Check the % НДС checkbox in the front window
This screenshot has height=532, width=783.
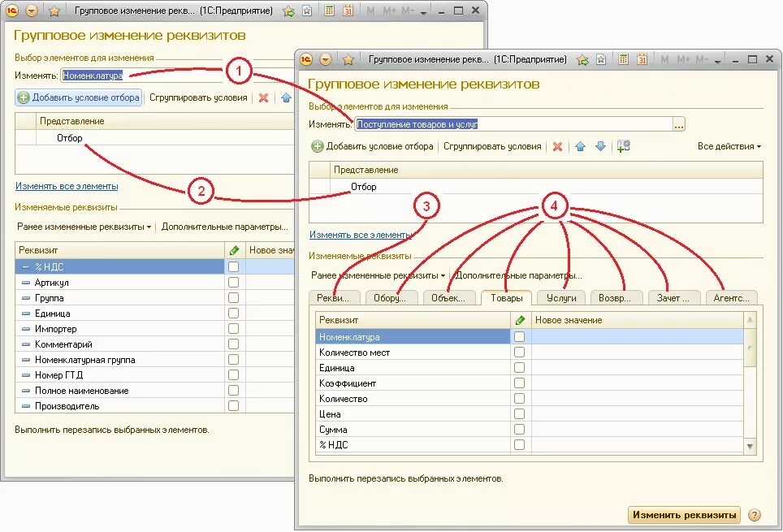pos(519,444)
